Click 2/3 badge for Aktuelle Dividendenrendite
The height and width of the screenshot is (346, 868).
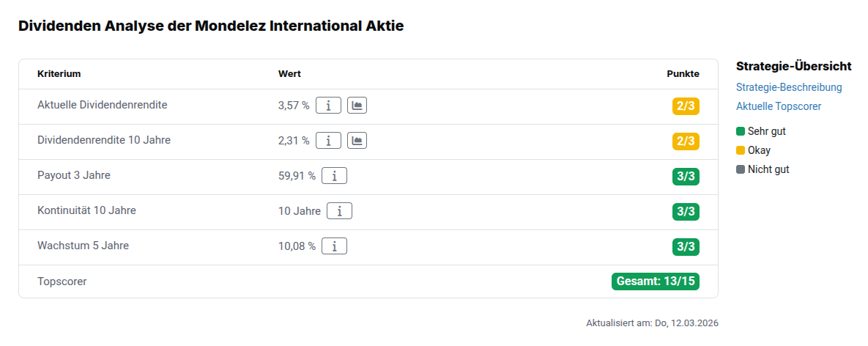point(686,106)
